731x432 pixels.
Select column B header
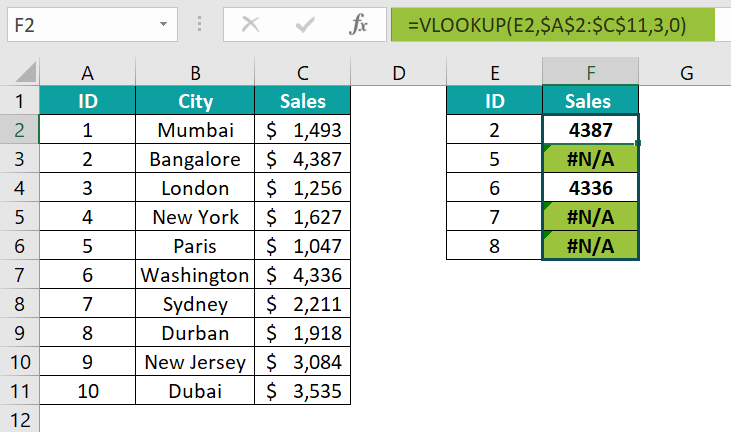(195, 72)
